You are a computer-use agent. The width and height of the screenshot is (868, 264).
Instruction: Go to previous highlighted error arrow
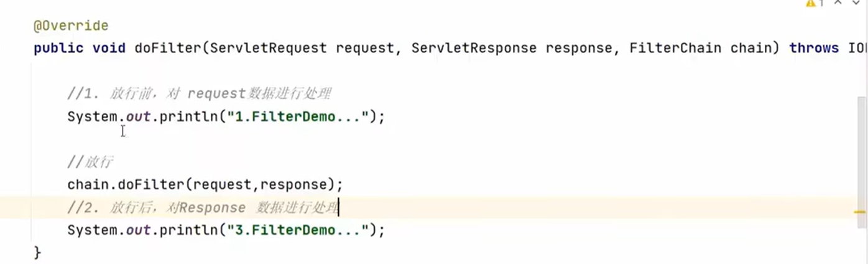pyautogui.click(x=838, y=3)
